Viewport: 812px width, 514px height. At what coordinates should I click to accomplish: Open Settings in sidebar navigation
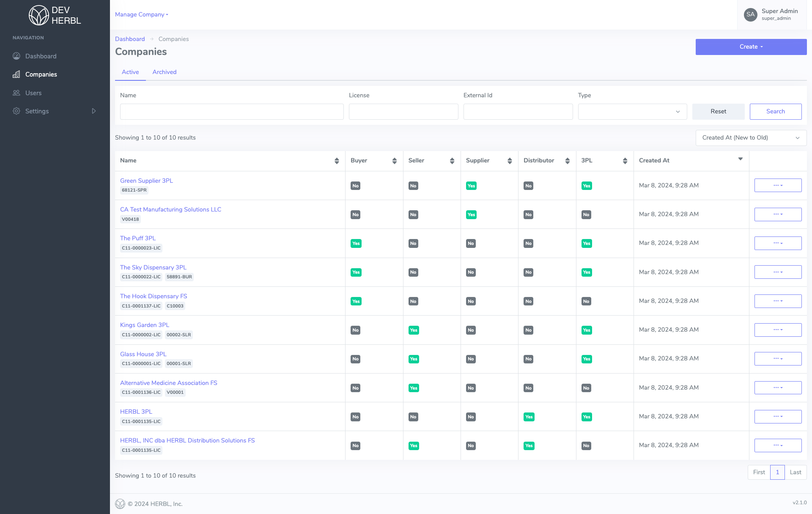pos(37,111)
